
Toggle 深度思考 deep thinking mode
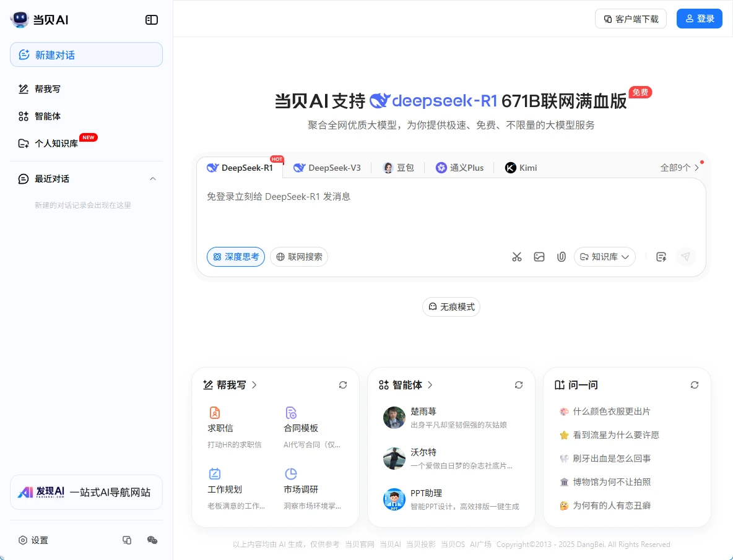point(236,257)
